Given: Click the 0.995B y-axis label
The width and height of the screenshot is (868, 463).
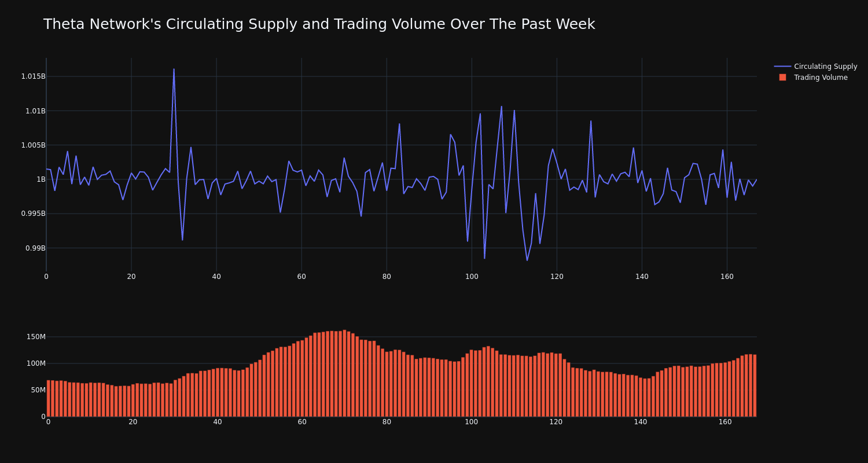Looking at the screenshot, I should point(33,214).
